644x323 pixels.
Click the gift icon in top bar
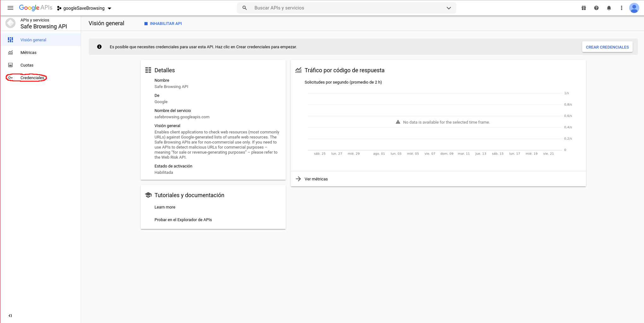584,8
